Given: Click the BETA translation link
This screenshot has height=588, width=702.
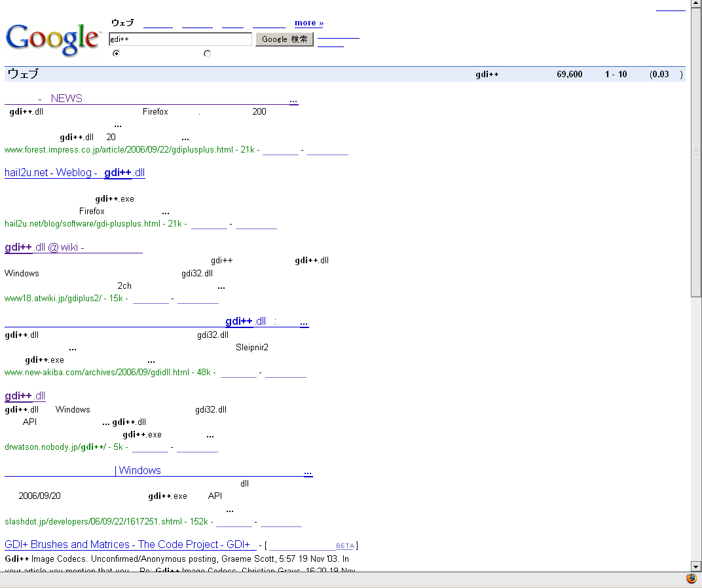Looking at the screenshot, I should coord(345,545).
